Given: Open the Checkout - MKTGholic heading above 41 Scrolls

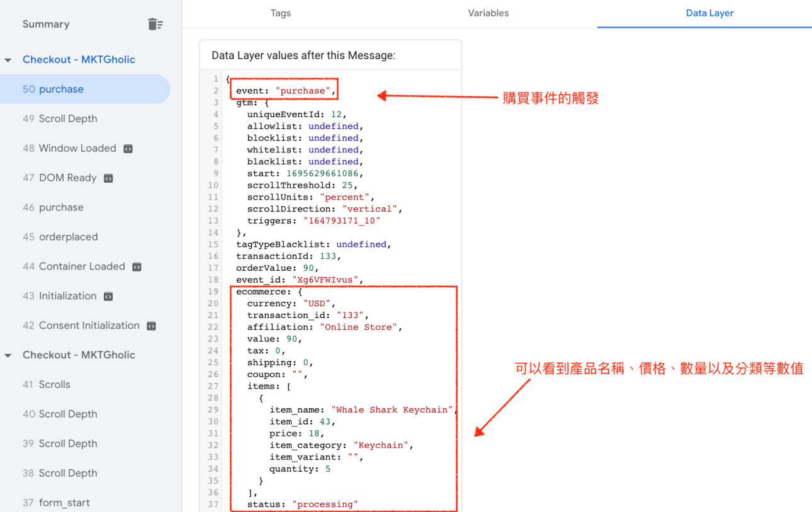Looking at the screenshot, I should [x=79, y=355].
